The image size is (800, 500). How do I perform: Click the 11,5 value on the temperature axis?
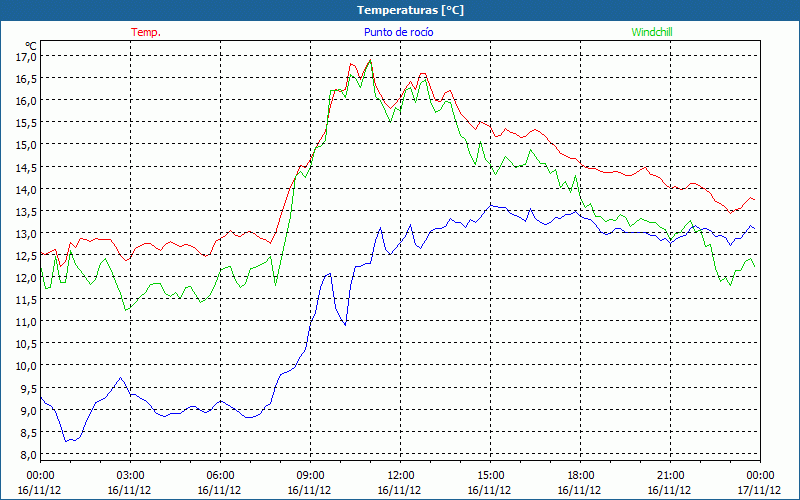click(x=26, y=300)
